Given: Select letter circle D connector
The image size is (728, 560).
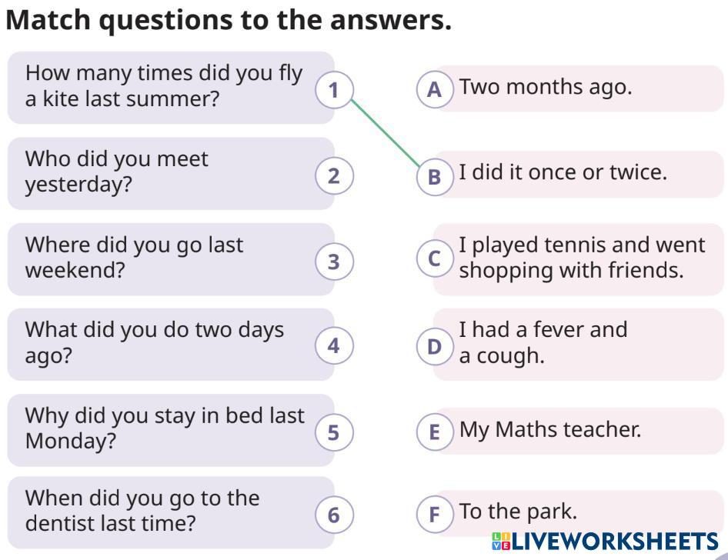Looking at the screenshot, I should [x=434, y=347].
